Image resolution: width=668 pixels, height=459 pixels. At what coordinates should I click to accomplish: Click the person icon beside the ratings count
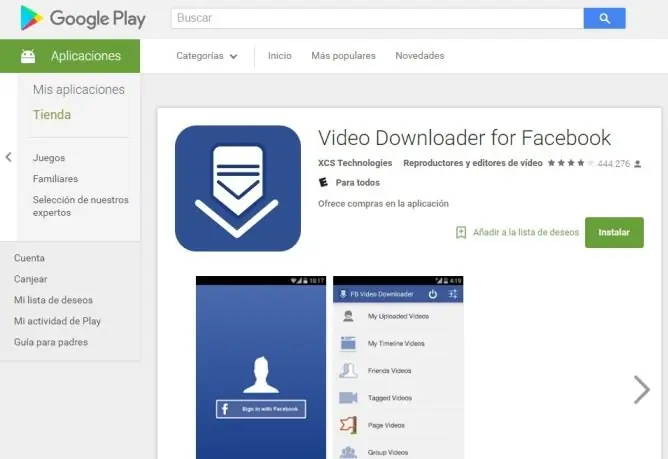click(638, 164)
